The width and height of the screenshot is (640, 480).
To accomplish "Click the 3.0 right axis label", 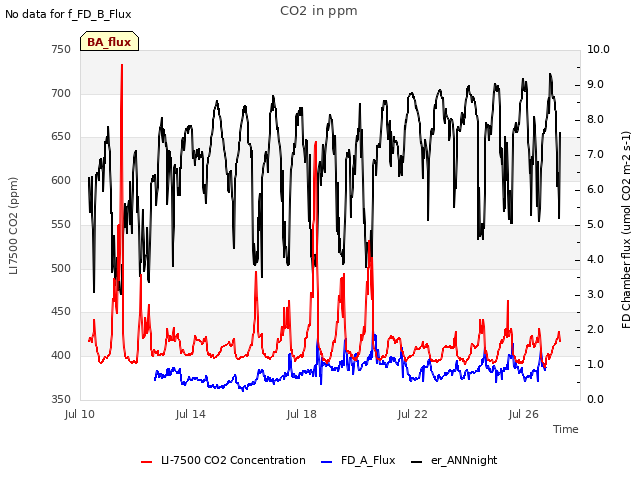I will pyautogui.click(x=595, y=295).
